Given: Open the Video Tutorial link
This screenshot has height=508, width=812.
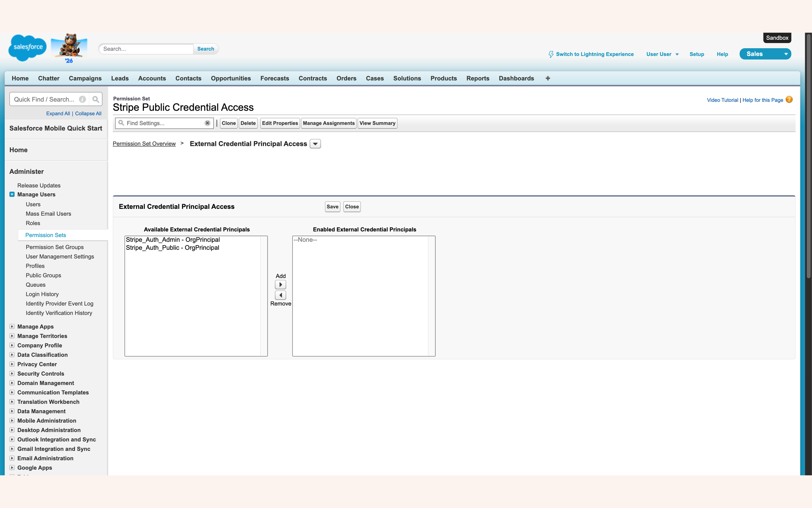Looking at the screenshot, I should click(x=722, y=100).
